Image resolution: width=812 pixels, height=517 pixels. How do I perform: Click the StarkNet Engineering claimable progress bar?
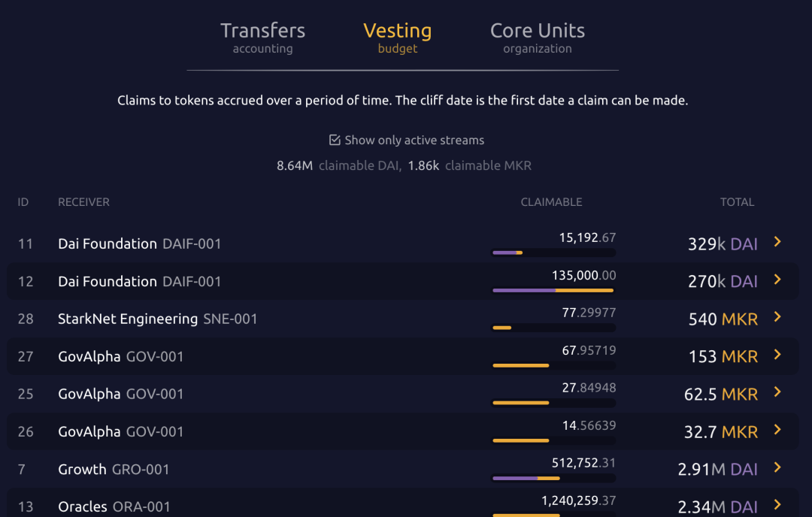[x=553, y=328]
